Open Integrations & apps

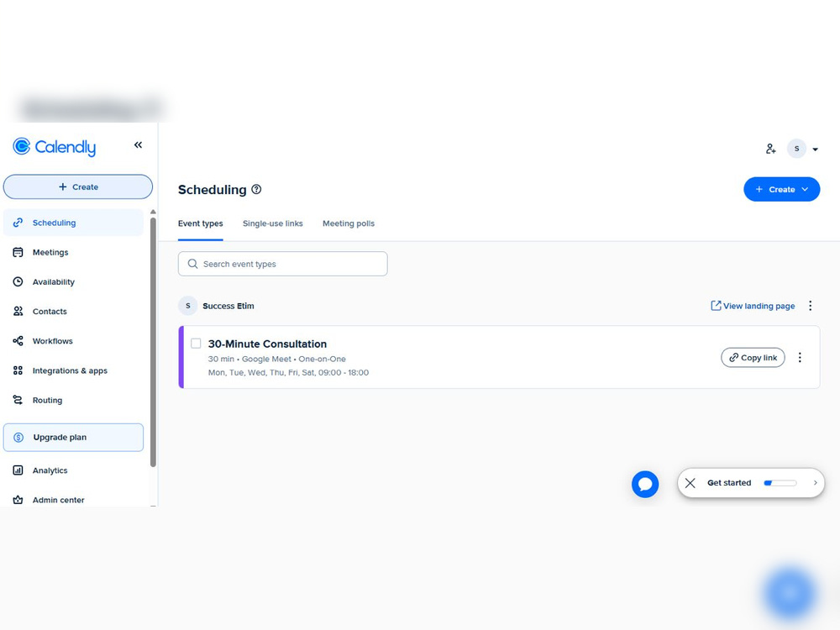coord(73,370)
